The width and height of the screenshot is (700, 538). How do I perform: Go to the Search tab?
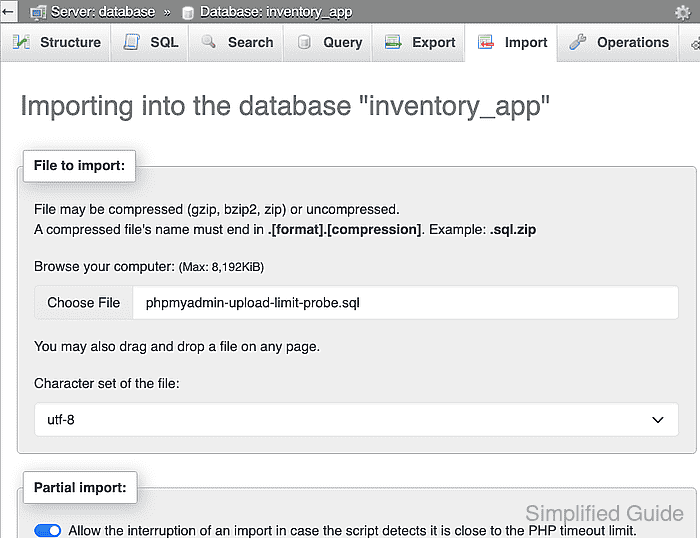pos(236,42)
